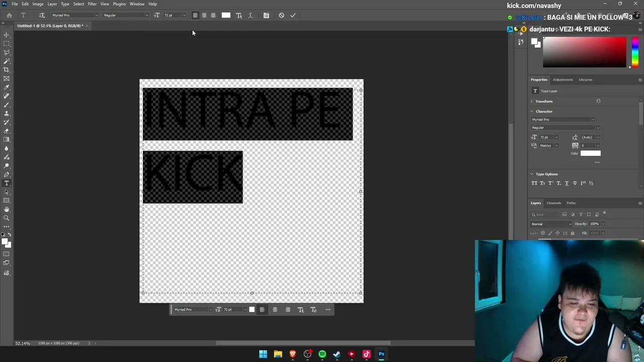
Task: Show more Character options ellipsis
Action: click(x=597, y=162)
